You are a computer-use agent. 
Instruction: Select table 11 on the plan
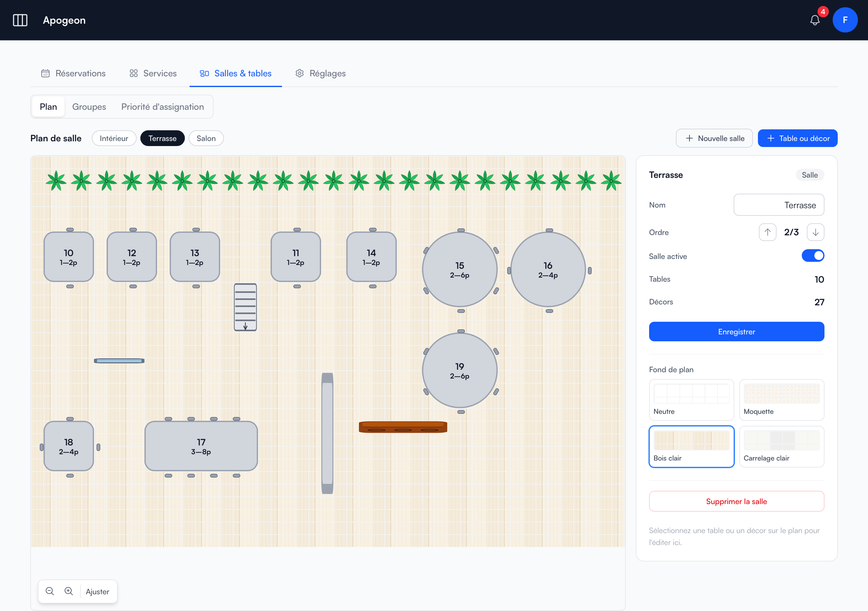click(296, 257)
